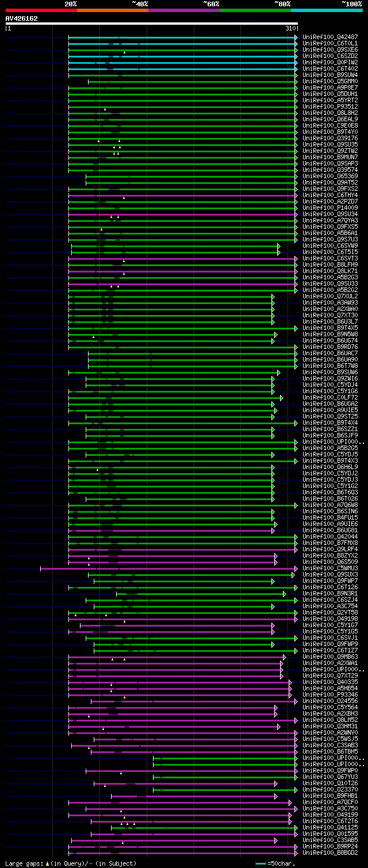Select the UniRef100_B4FU15 label
This screenshot has width=368, height=868.
[x=330, y=517]
